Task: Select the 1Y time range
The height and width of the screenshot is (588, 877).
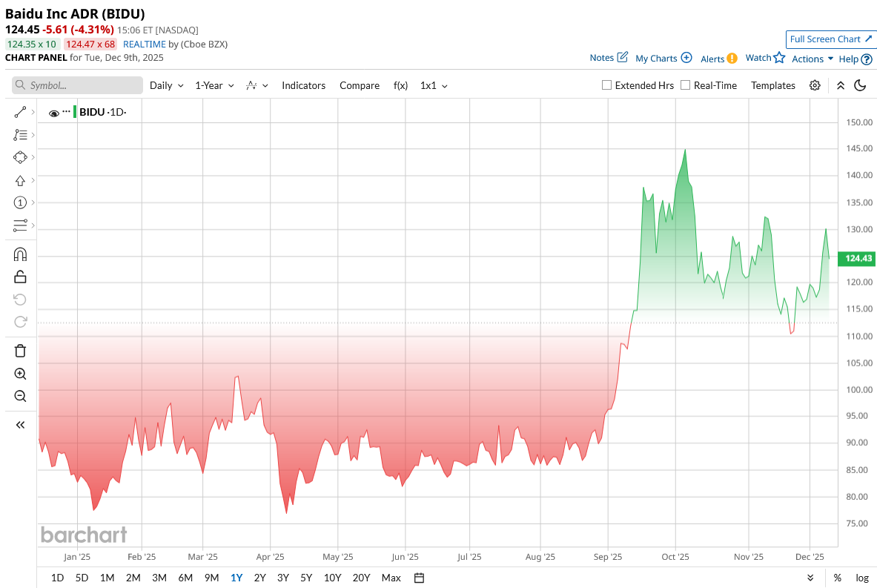Action: 236,578
